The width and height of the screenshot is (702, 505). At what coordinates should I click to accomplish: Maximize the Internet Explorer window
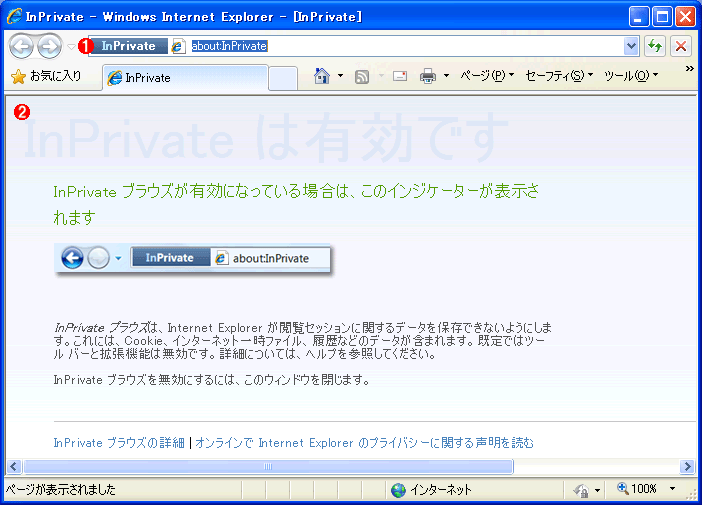(662, 17)
